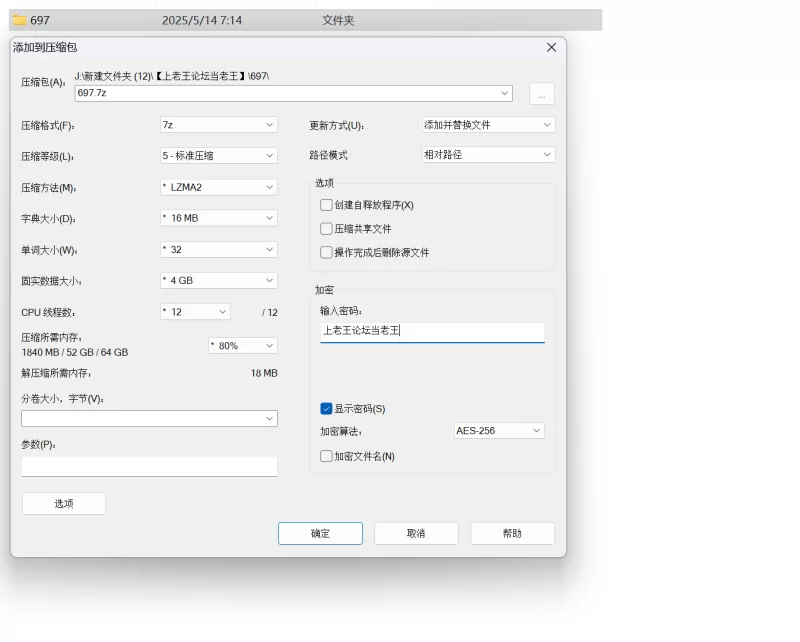Open the 加密算法 AES-256 dropdown
This screenshot has width=800, height=642.
499,431
